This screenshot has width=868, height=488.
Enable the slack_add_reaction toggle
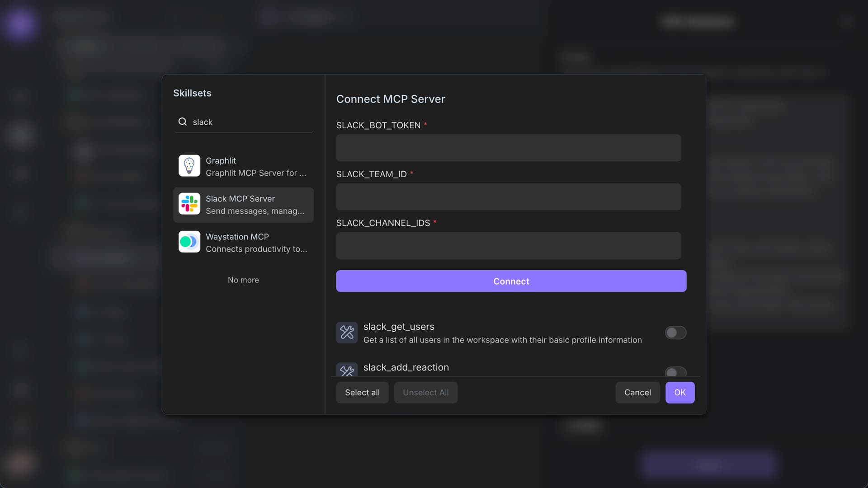click(x=675, y=372)
